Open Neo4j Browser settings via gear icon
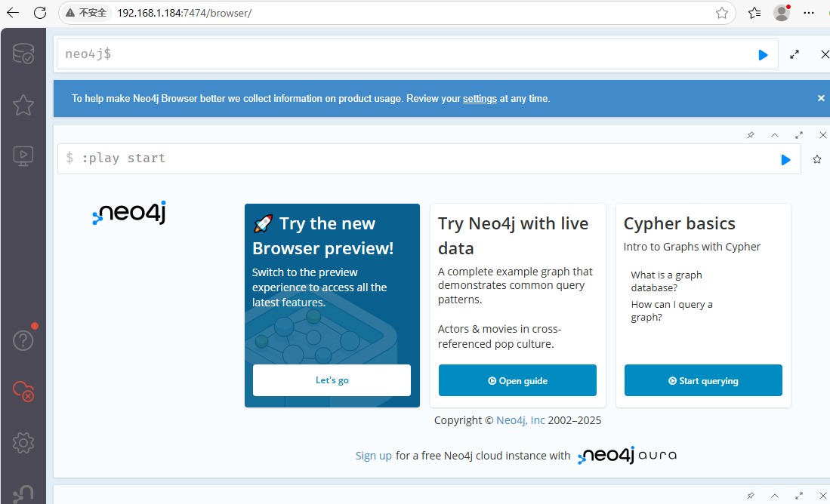830x504 pixels. [23, 443]
